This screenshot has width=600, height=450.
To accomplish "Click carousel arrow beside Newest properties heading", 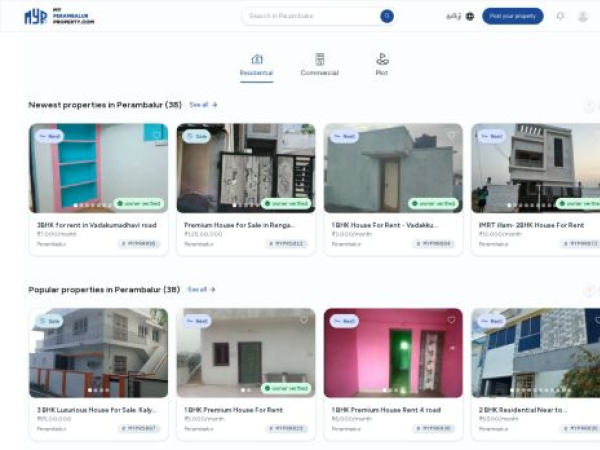I will (x=589, y=105).
